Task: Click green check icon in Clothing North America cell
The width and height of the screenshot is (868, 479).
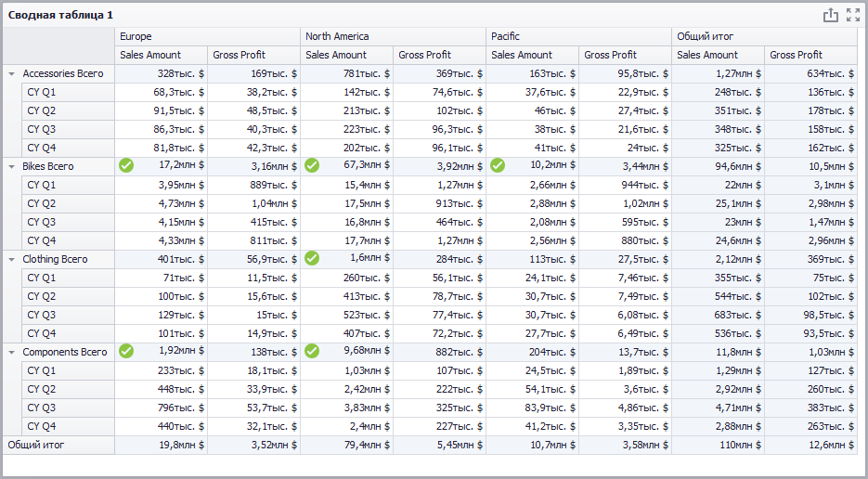Action: pyautogui.click(x=312, y=258)
